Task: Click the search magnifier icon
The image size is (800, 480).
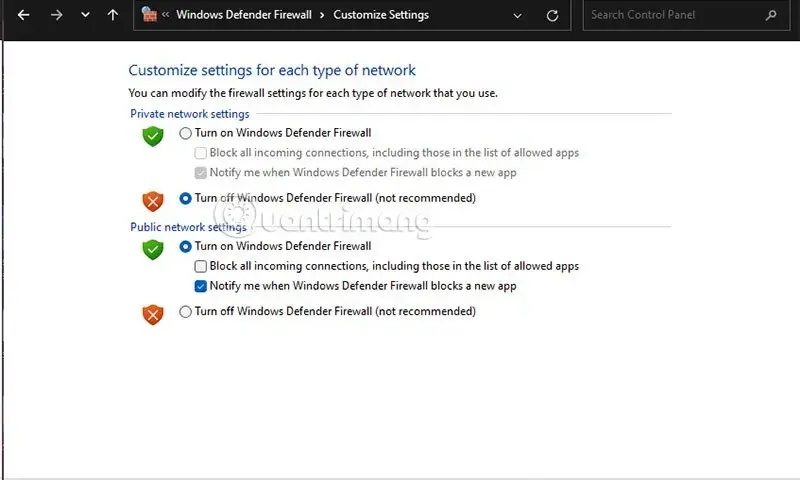Action: (771, 15)
